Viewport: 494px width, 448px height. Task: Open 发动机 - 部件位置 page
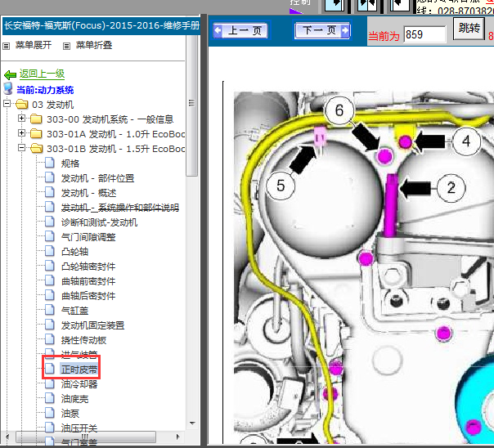pyautogui.click(x=97, y=178)
